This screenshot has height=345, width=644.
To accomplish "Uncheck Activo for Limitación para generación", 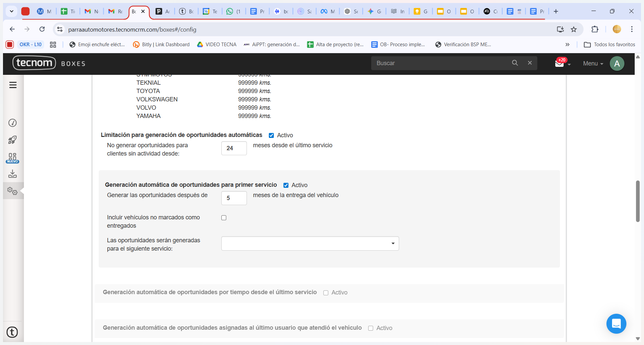I will (x=271, y=135).
